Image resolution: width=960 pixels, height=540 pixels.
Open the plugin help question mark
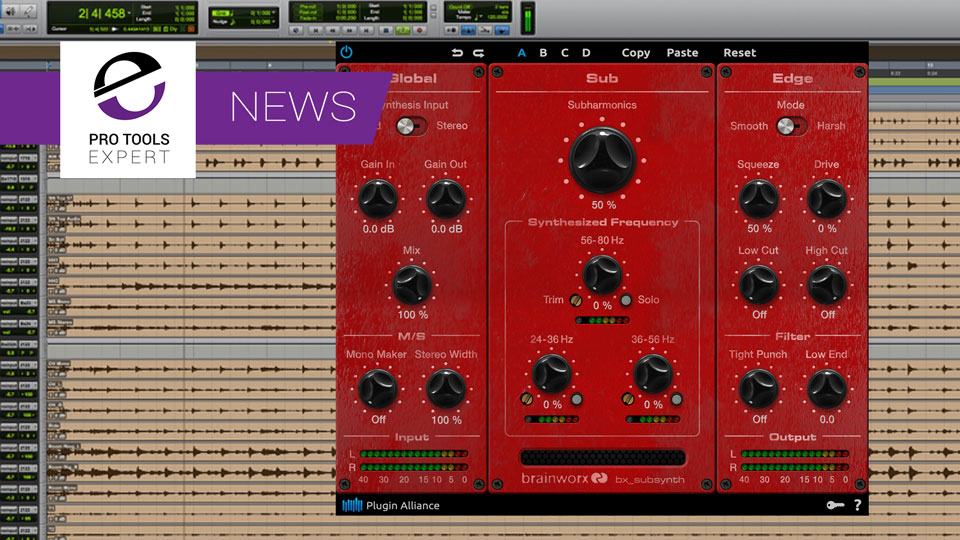pos(858,505)
